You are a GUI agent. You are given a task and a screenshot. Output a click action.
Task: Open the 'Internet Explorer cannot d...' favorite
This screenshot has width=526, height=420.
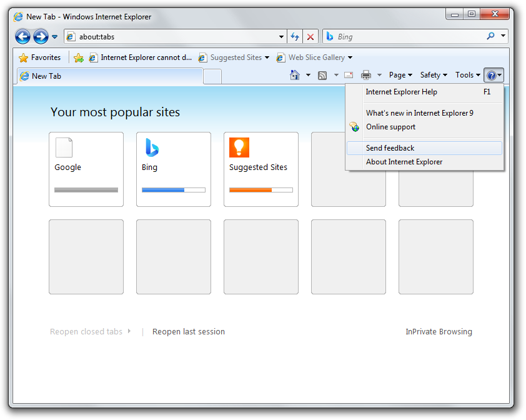[x=141, y=57]
